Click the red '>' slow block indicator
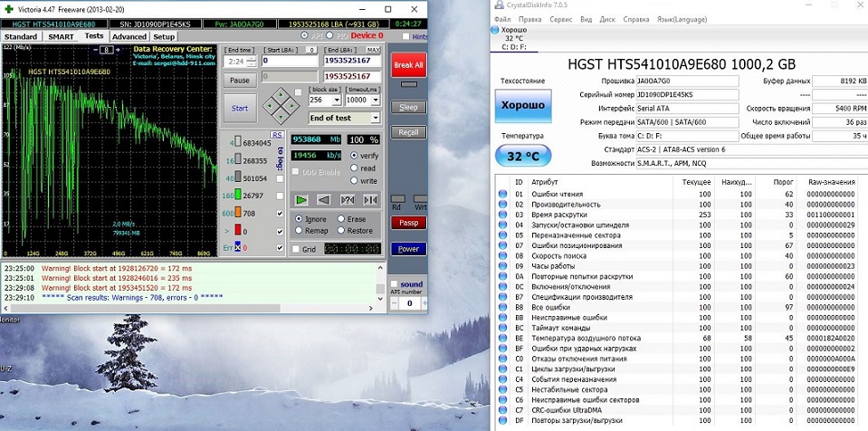Viewport: 868px width, 431px height. coord(238,231)
